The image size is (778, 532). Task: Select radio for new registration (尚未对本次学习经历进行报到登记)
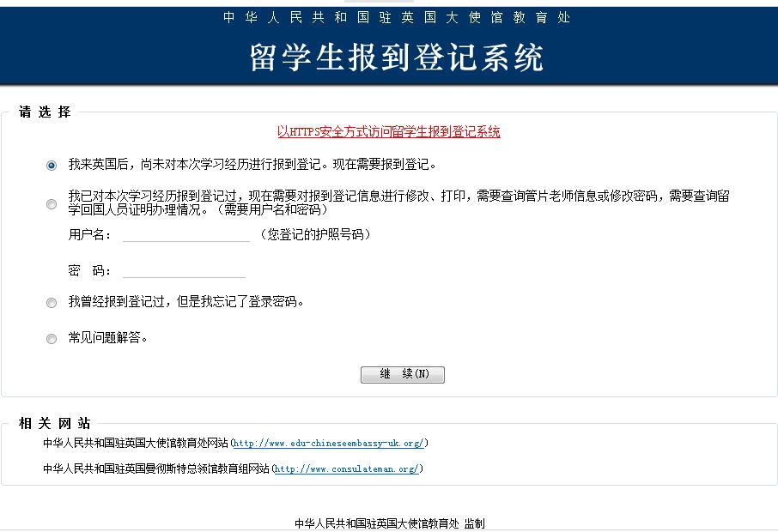52,165
